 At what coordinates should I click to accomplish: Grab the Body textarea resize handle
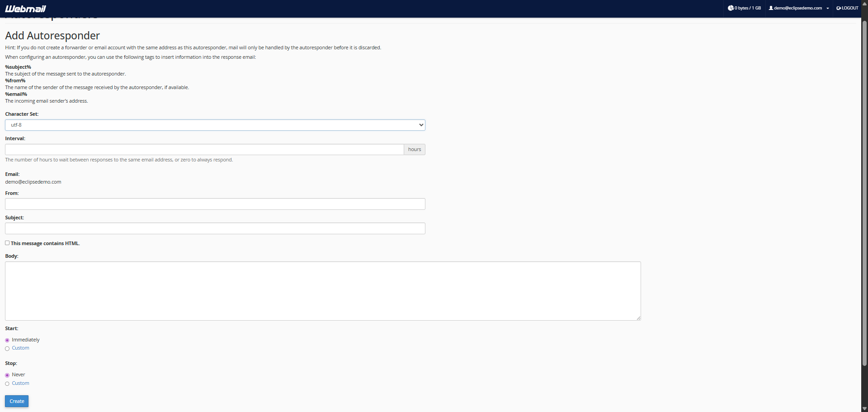pyautogui.click(x=638, y=318)
